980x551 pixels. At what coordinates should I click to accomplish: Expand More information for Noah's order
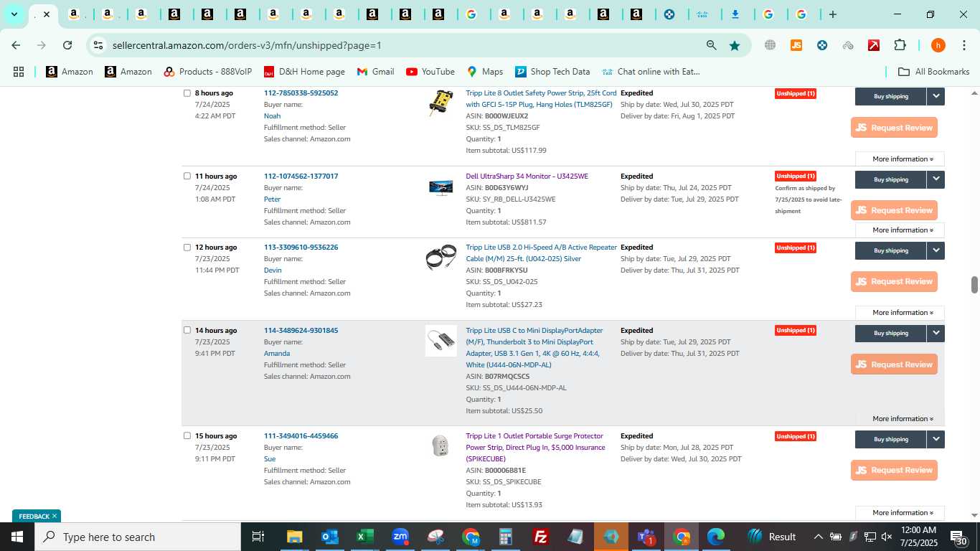pos(900,159)
